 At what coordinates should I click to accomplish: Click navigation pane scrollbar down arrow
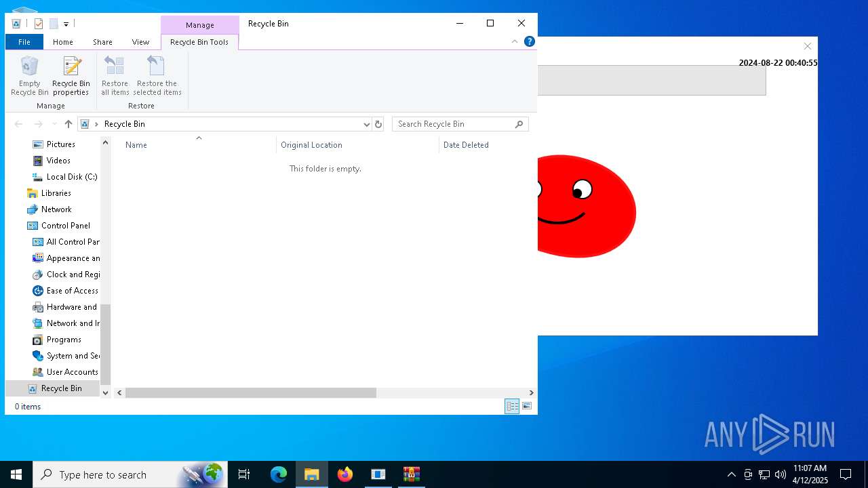click(105, 392)
